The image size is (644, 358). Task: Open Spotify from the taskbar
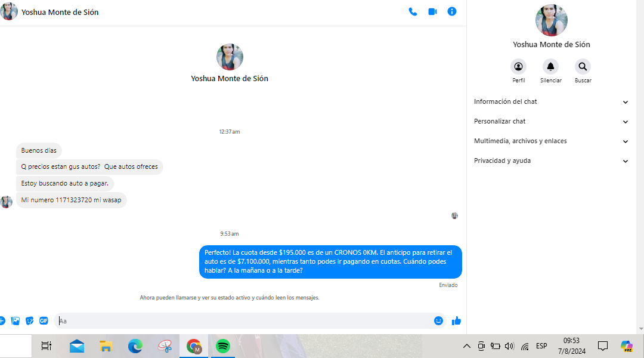click(223, 346)
